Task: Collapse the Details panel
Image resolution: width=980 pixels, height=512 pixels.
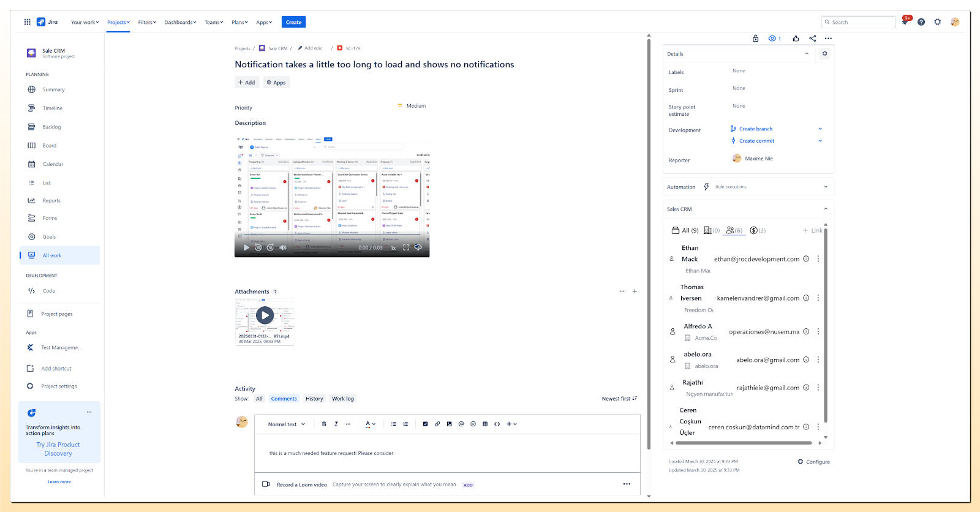Action: 807,54
